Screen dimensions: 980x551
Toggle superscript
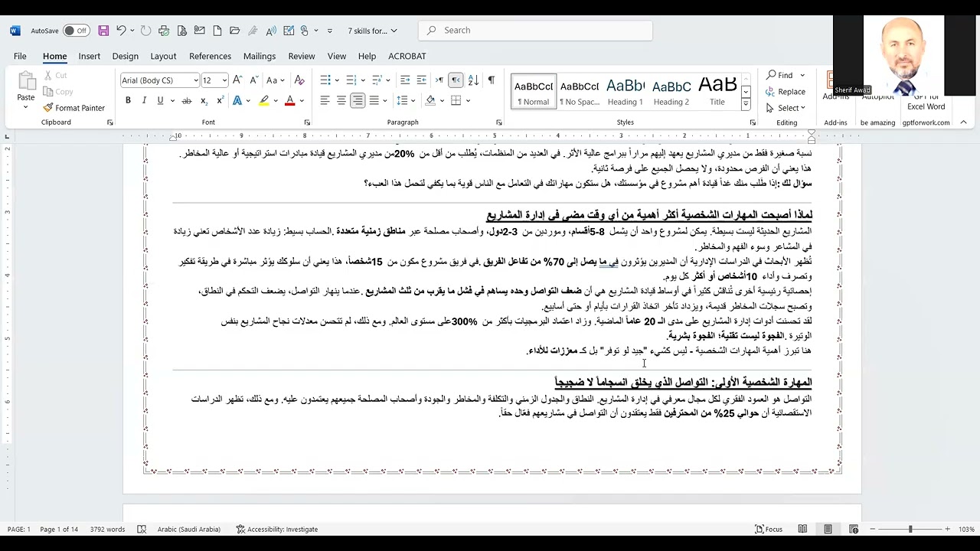tap(220, 100)
